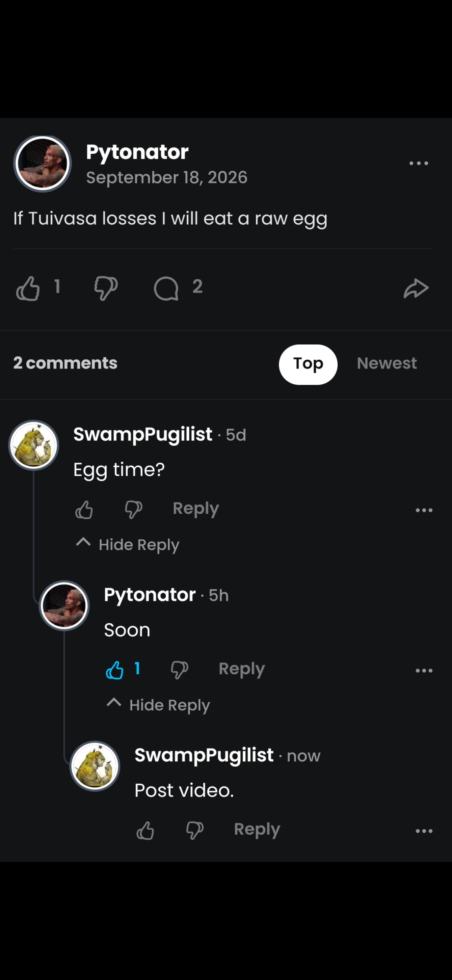Dislike the 'Post video.' comment

click(195, 830)
